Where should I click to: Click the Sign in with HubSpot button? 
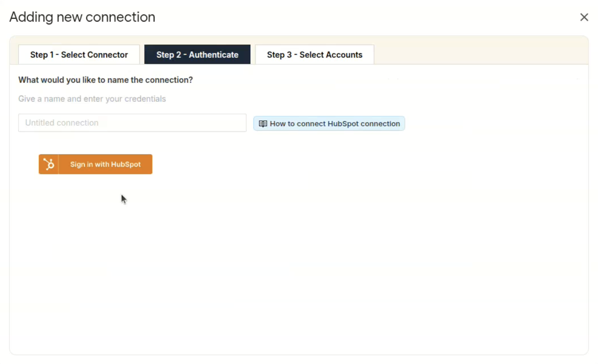[x=95, y=164]
